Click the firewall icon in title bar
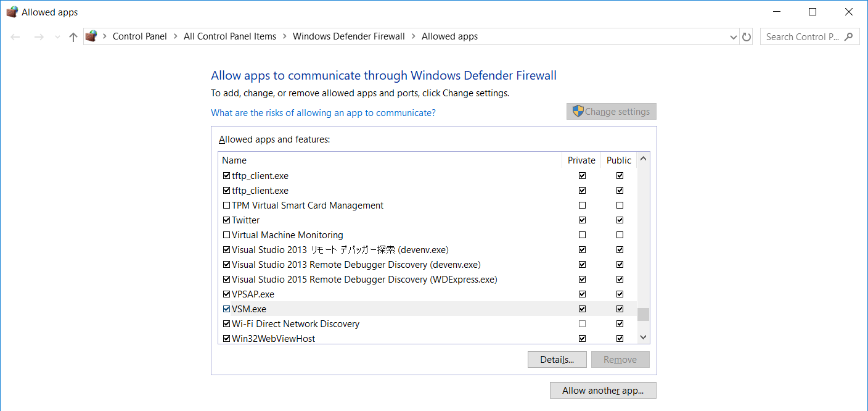 (12, 12)
